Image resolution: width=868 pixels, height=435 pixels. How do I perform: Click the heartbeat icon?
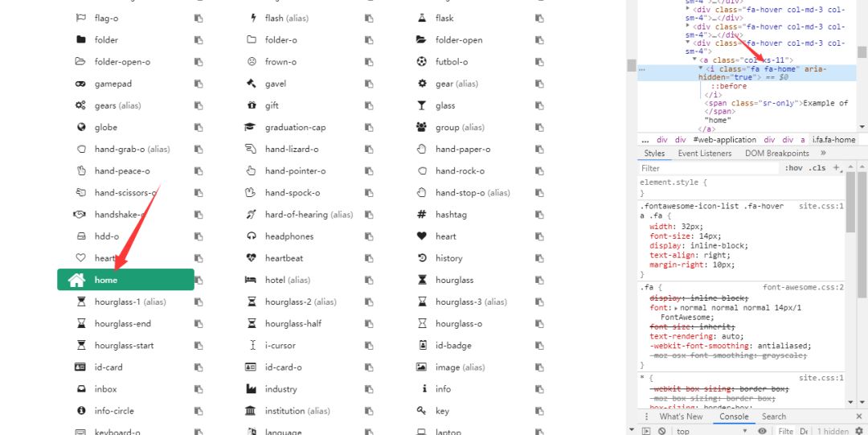coord(252,258)
